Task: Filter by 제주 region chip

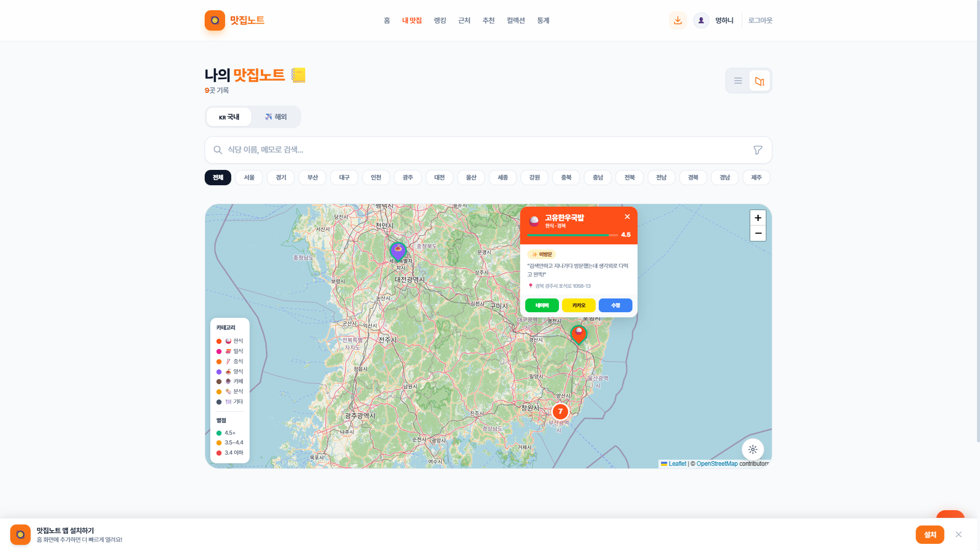Action: (756, 178)
